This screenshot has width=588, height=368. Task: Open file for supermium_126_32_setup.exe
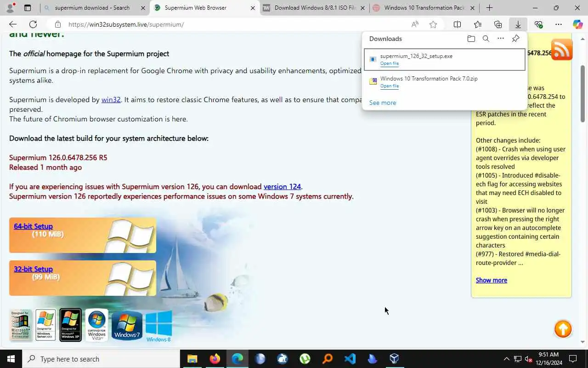[389, 63]
